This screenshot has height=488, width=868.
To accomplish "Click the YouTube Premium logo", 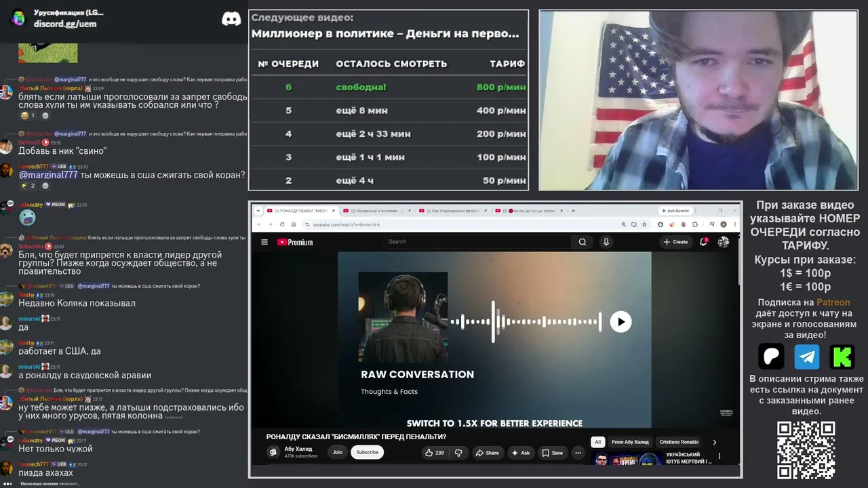I will pyautogui.click(x=295, y=242).
